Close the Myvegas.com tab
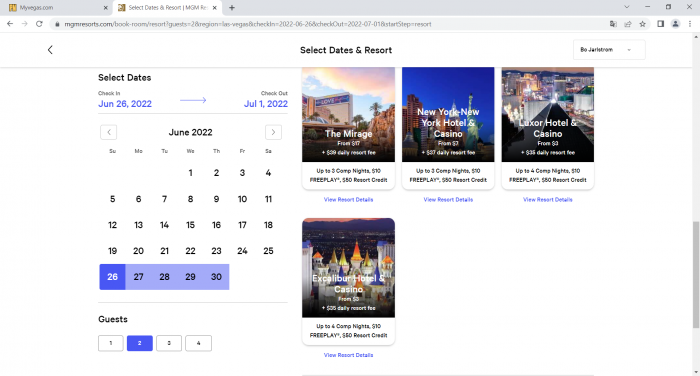Viewport: 700px width, 376px height. (105, 8)
